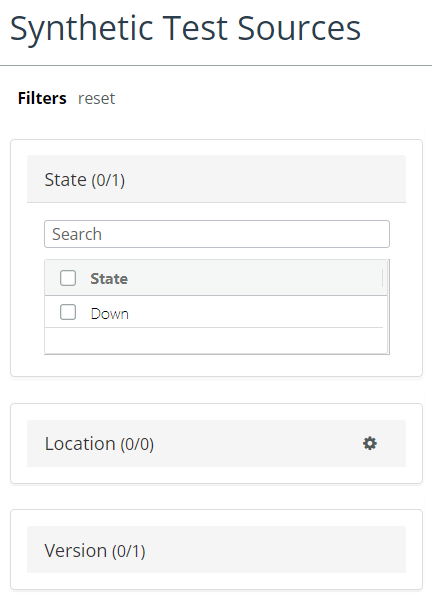Click the Synthetic Test Sources page title
432x602 pixels.
185,29
